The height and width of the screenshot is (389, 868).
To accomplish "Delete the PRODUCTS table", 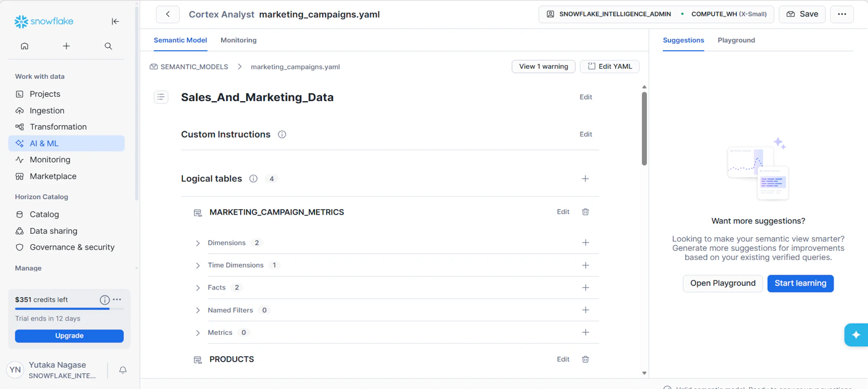I will [585, 359].
